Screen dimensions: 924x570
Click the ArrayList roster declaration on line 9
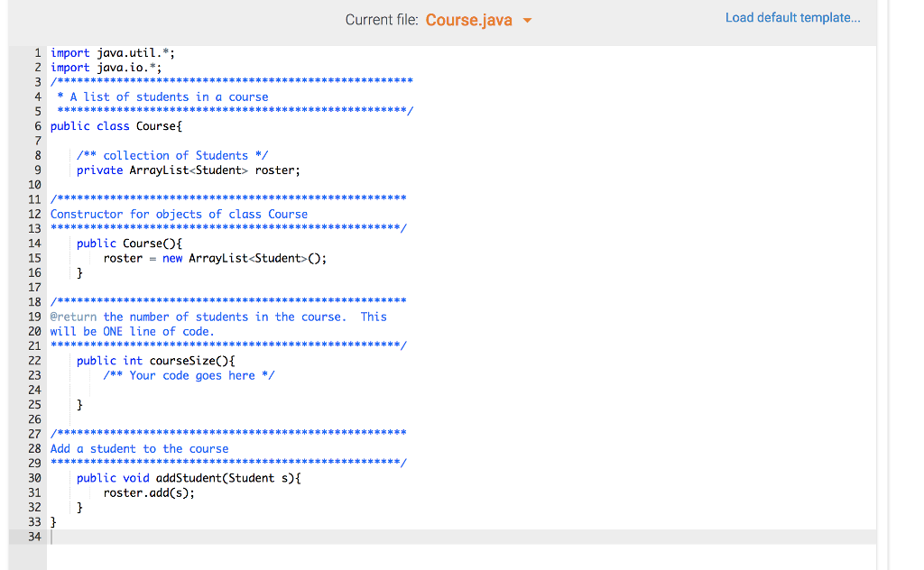click(x=189, y=170)
